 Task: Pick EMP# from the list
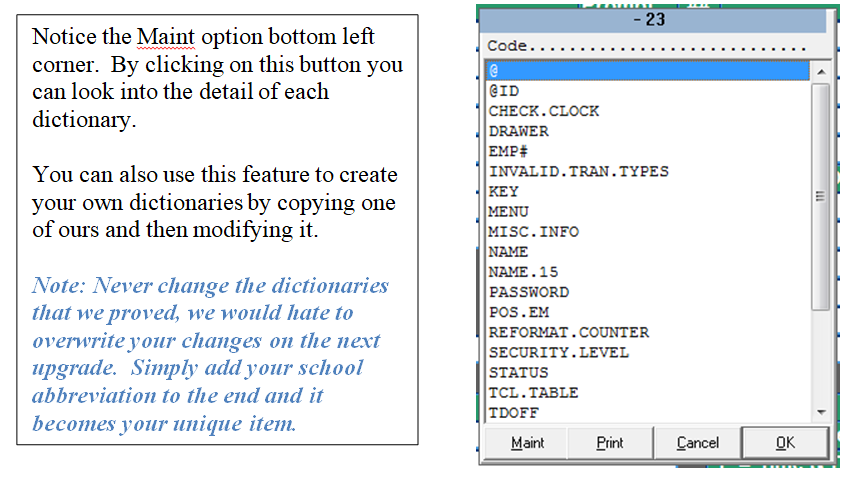click(508, 151)
